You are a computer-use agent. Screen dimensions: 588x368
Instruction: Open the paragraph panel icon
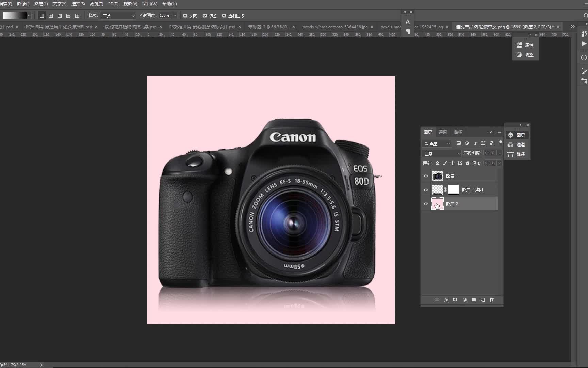(x=408, y=31)
